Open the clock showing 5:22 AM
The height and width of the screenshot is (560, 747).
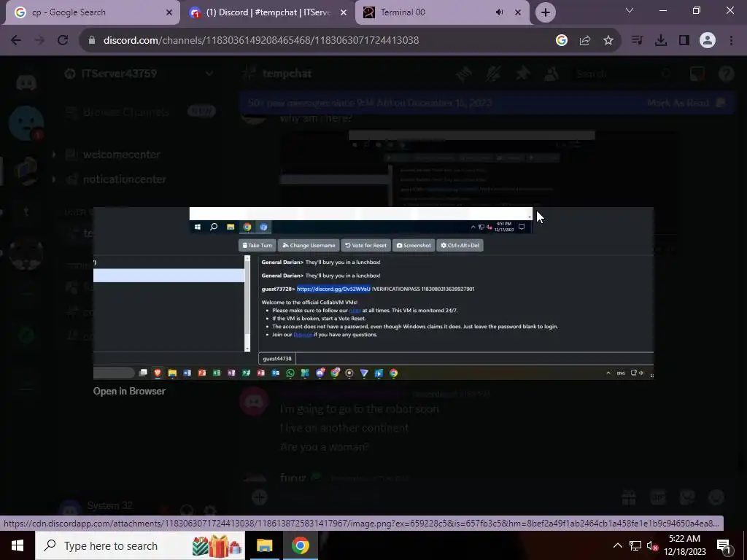684,545
